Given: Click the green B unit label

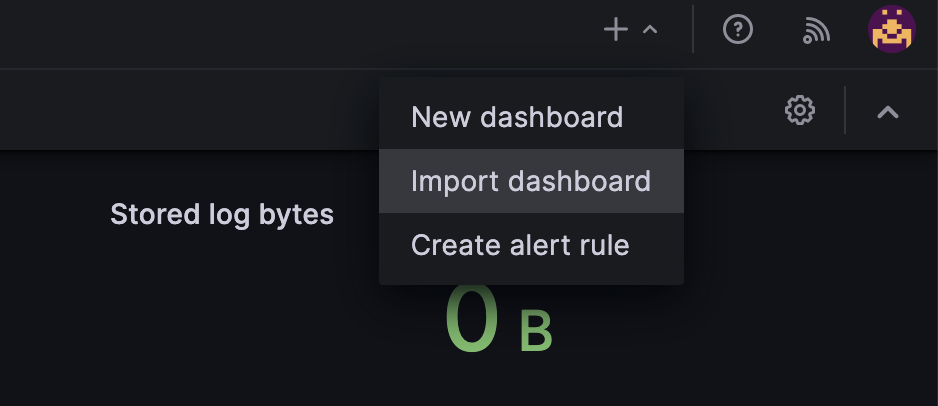Looking at the screenshot, I should click(x=536, y=333).
